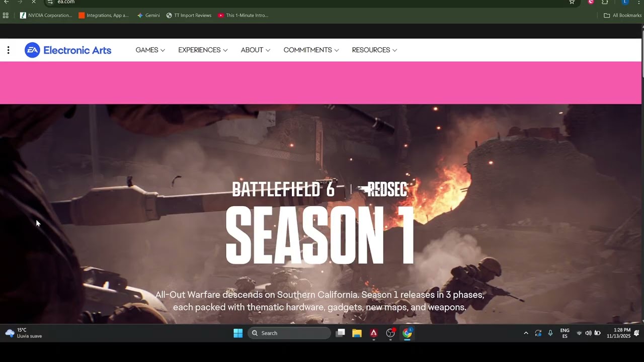Open the Chrome extensions puzzle icon
The image size is (644, 362).
click(x=605, y=2)
